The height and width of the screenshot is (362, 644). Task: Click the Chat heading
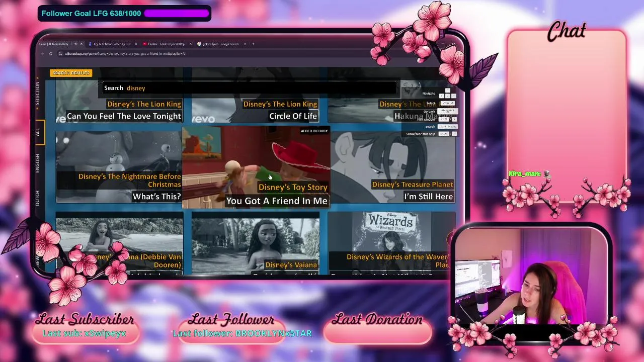click(567, 31)
